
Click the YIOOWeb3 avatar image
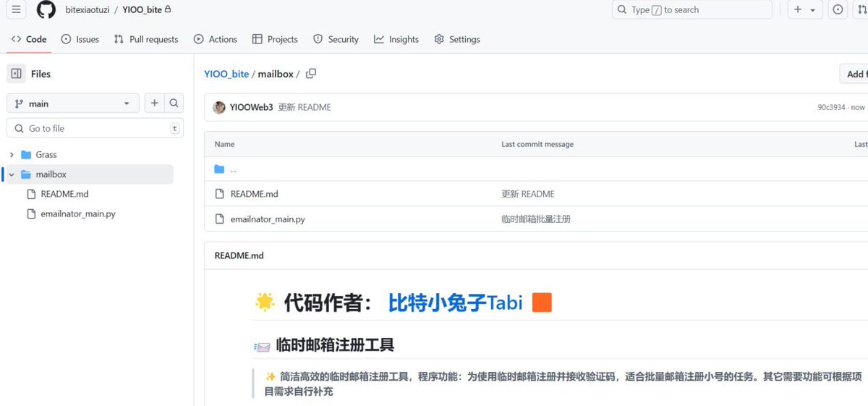(219, 107)
